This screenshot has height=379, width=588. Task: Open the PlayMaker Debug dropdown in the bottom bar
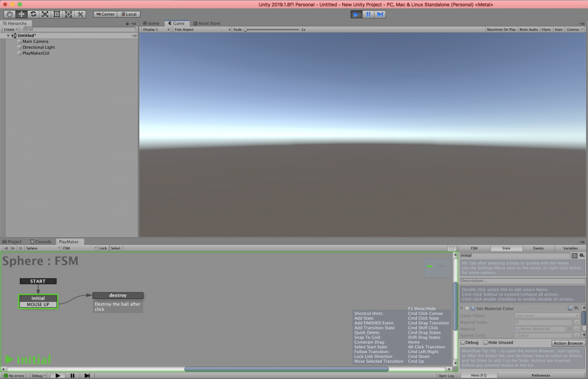tap(38, 375)
